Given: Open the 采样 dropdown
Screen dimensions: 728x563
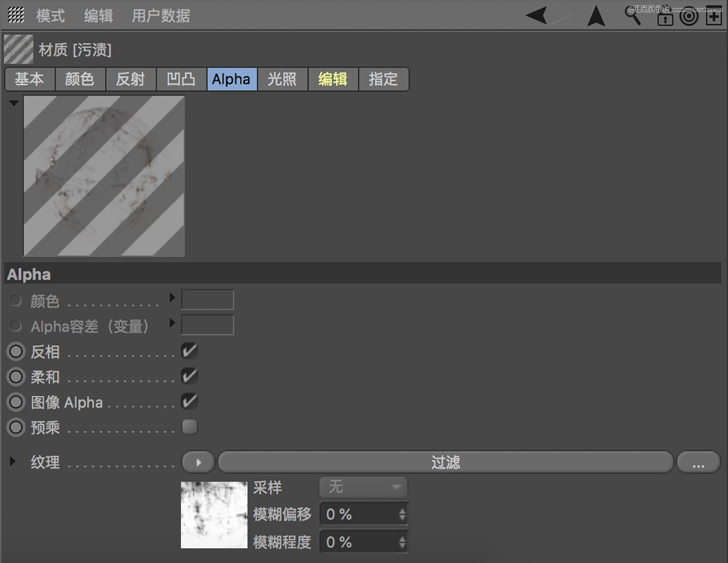Looking at the screenshot, I should (x=363, y=487).
